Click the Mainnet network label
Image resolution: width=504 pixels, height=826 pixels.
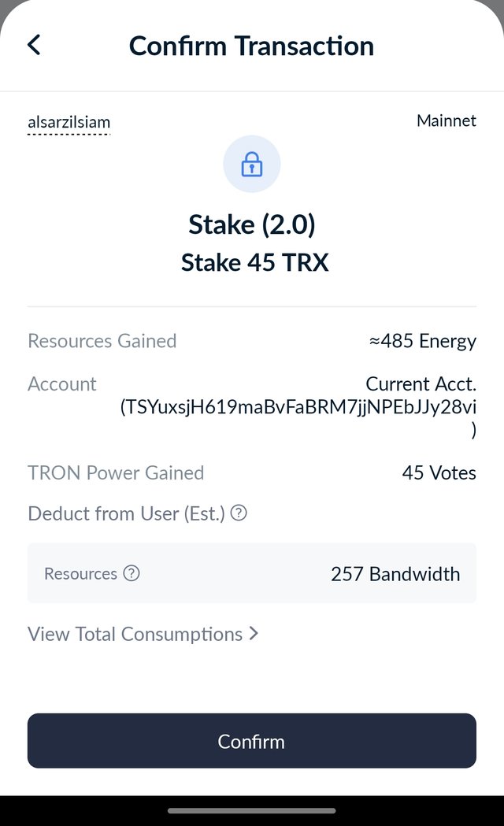447,120
